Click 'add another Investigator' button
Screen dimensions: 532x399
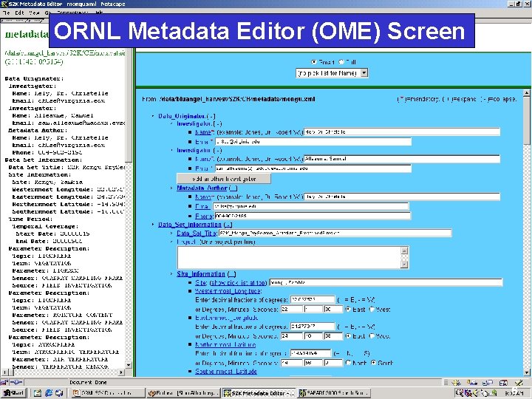224,179
